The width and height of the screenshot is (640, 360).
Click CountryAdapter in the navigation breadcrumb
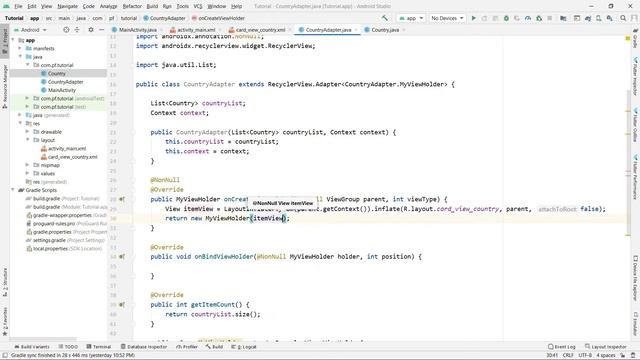pyautogui.click(x=164, y=18)
